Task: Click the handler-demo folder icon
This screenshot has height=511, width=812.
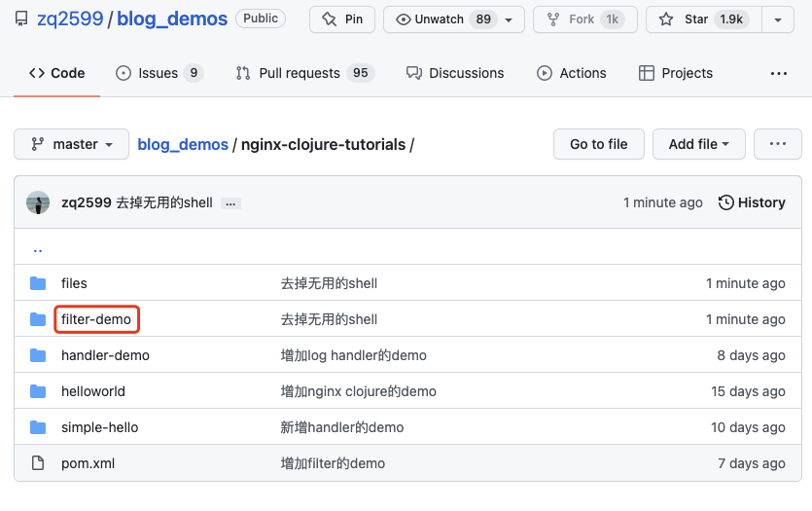Action: (x=38, y=355)
